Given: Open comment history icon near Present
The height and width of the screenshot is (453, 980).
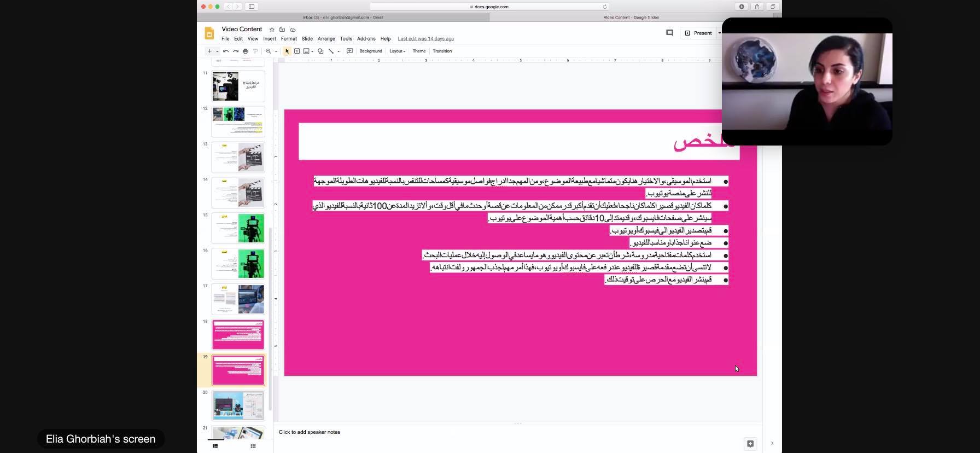Looking at the screenshot, I should (x=669, y=33).
